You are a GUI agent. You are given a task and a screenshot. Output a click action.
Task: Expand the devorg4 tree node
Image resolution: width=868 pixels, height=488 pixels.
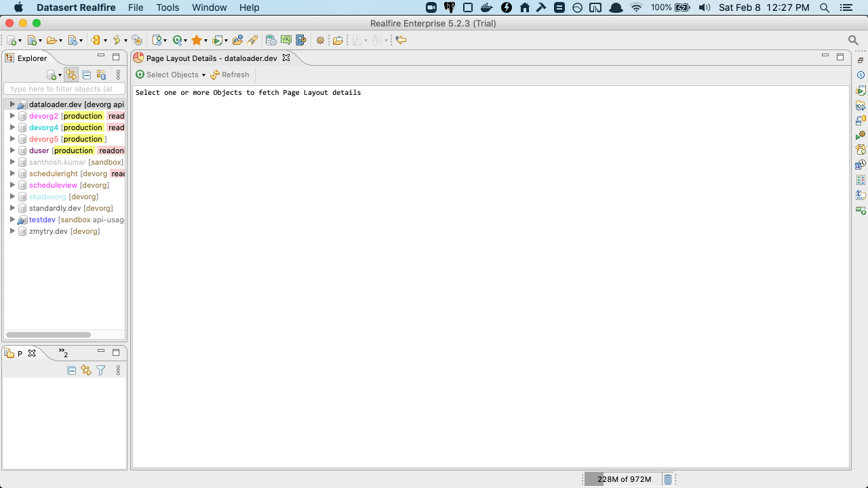(12, 127)
